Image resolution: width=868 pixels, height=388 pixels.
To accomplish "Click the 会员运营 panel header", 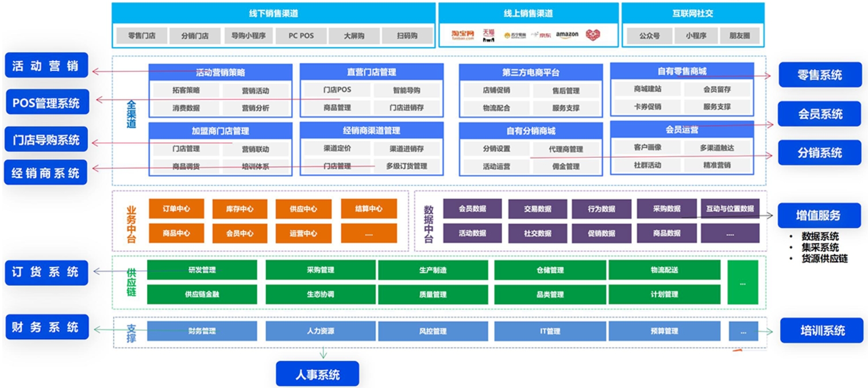I will (x=682, y=130).
